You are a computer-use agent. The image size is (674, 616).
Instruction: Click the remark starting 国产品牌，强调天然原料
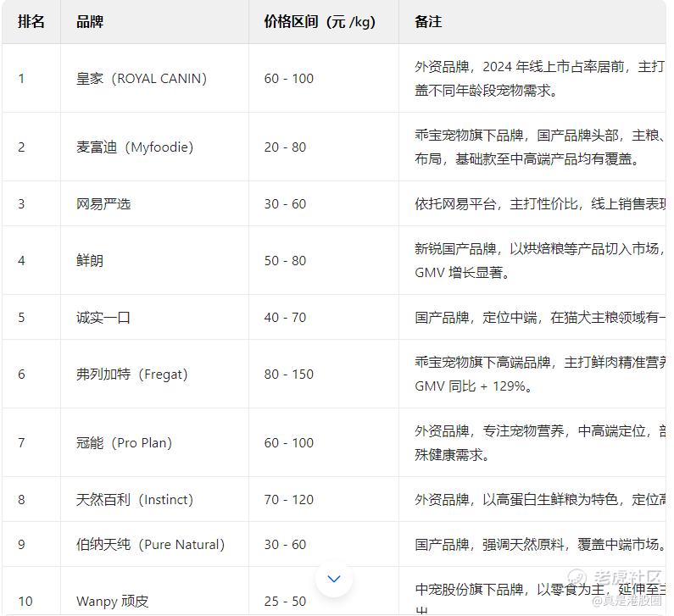[x=540, y=544]
